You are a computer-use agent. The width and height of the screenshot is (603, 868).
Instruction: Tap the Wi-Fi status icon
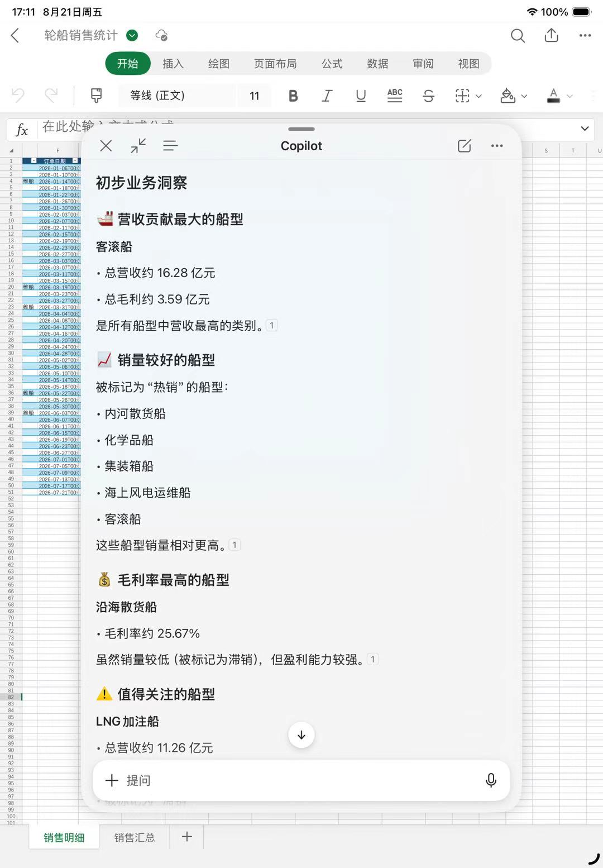[x=532, y=12]
